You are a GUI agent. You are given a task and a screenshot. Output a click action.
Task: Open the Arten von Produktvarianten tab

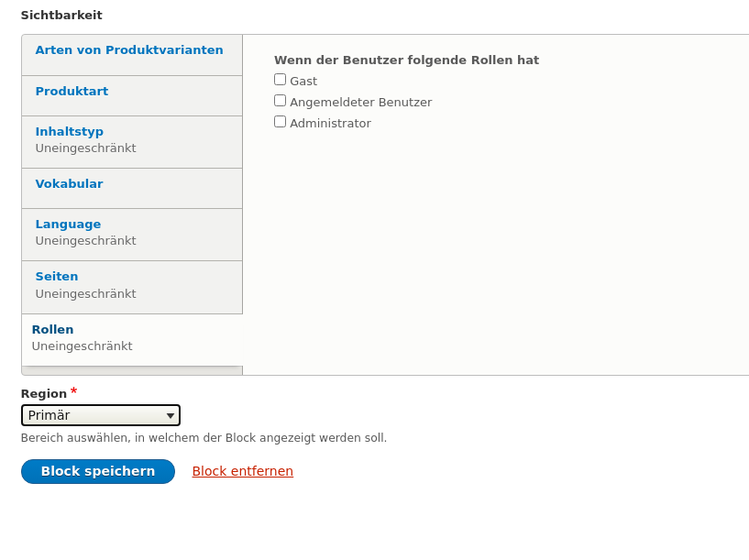[x=129, y=50]
